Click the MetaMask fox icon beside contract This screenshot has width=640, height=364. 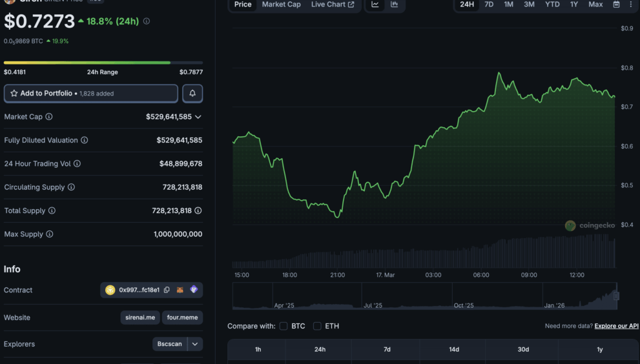[180, 290]
